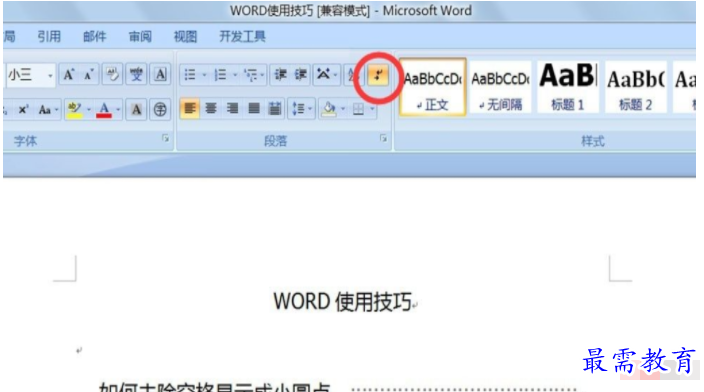Toggle left text alignment
Image resolution: width=704 pixels, height=392 pixels.
(190, 109)
